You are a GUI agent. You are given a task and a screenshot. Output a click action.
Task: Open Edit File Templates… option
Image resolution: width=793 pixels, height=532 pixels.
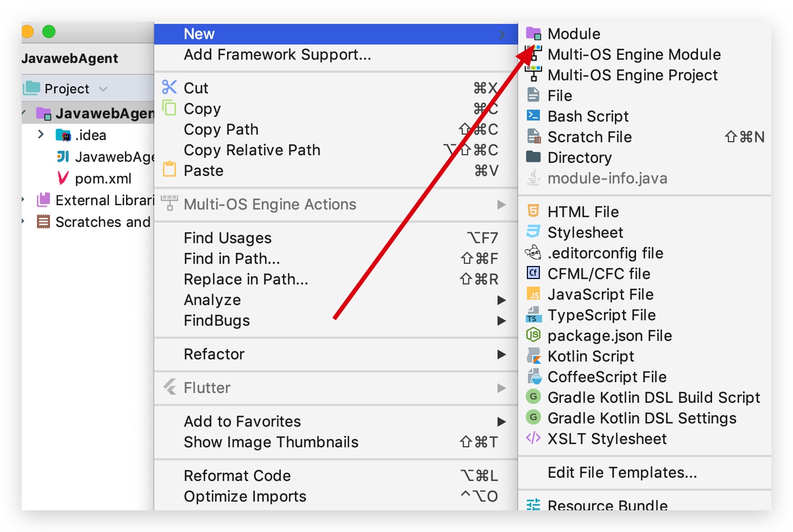(x=622, y=472)
